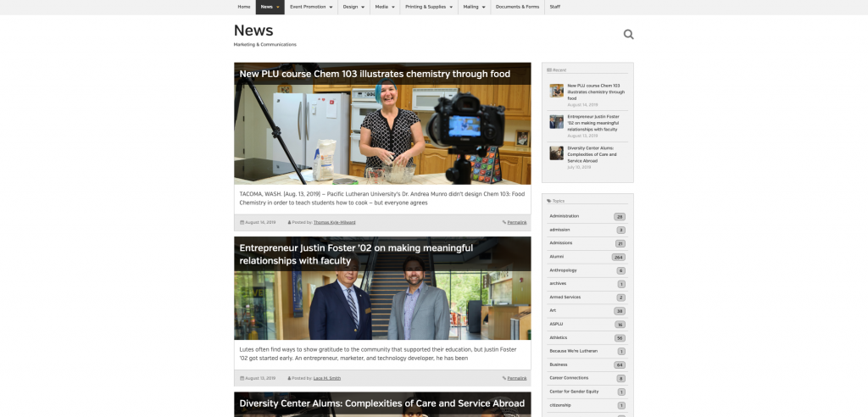
Task: Open the News menu item
Action: pos(266,7)
